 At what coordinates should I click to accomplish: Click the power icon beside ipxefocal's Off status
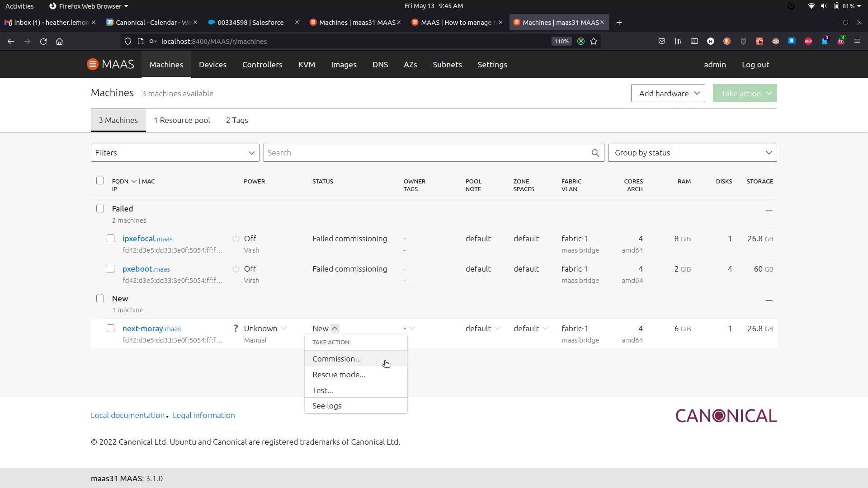point(236,238)
